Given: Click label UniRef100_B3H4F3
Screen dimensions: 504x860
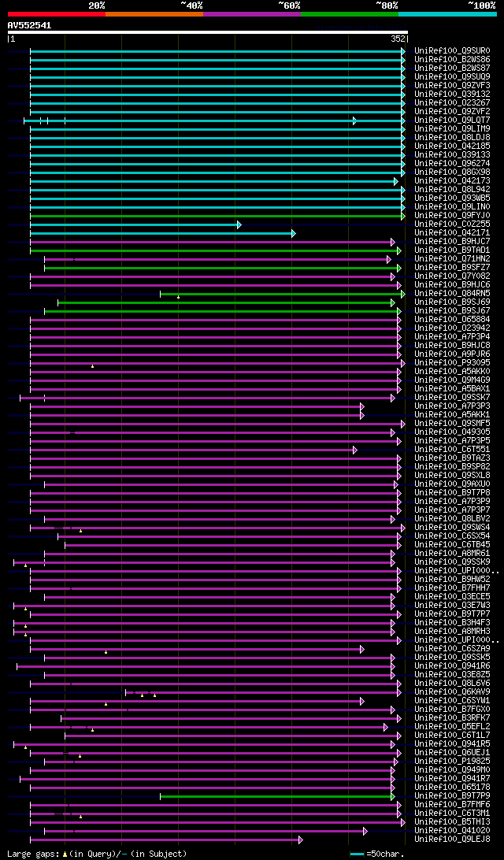Looking at the screenshot, I should tap(453, 622).
